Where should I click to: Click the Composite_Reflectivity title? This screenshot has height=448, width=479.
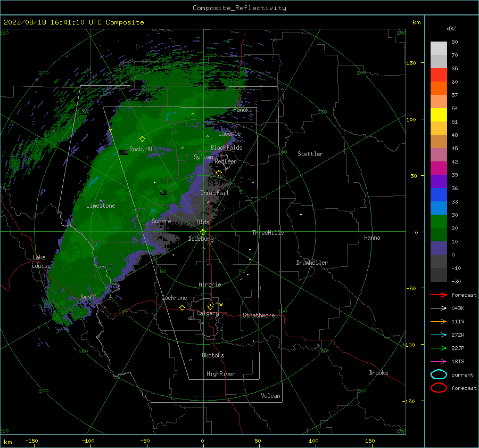tap(240, 8)
